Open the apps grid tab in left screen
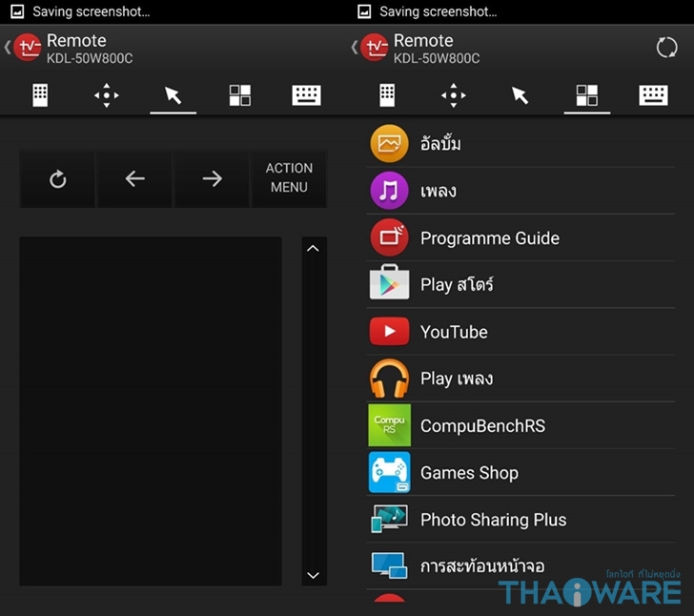This screenshot has height=616, width=694. tap(240, 95)
